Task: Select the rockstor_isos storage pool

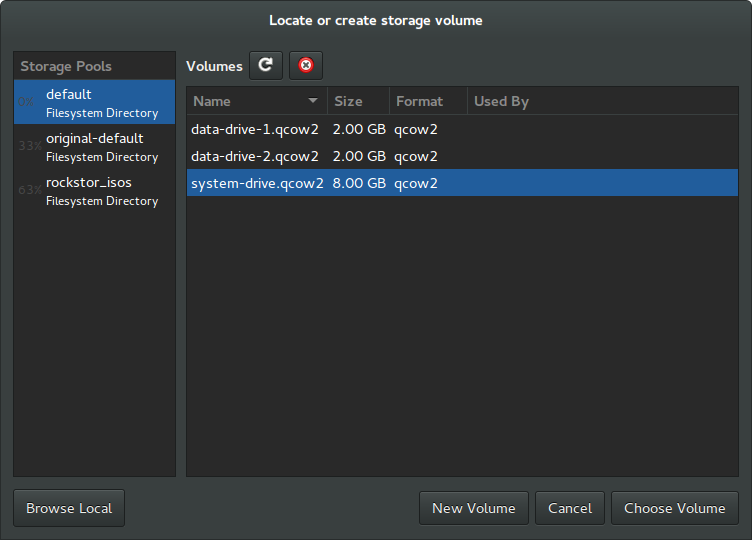Action: pos(94,191)
